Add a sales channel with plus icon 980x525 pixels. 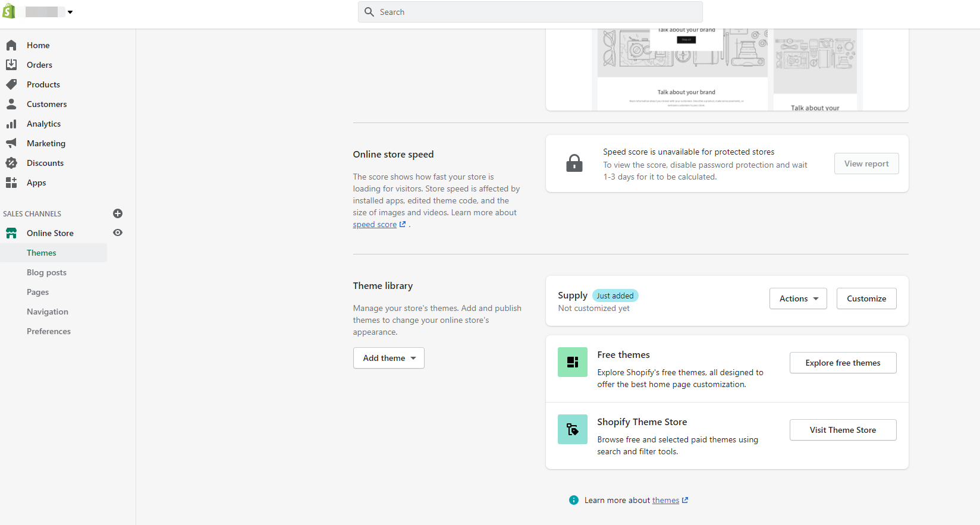(118, 213)
